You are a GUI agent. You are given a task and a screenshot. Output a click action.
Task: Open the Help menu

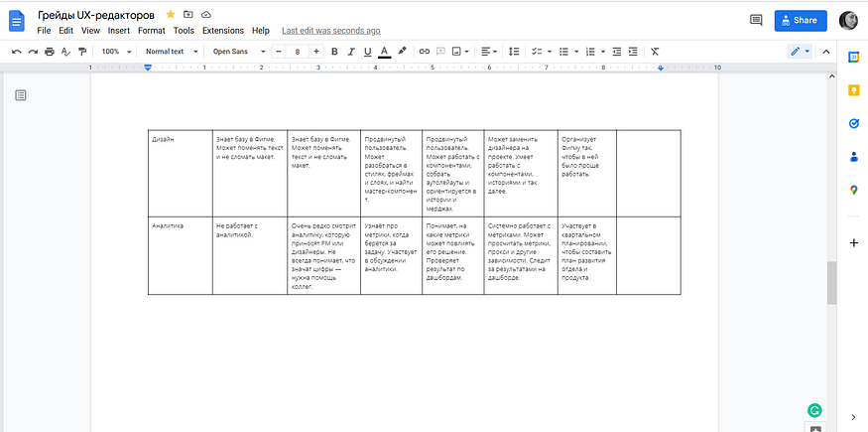coord(261,31)
